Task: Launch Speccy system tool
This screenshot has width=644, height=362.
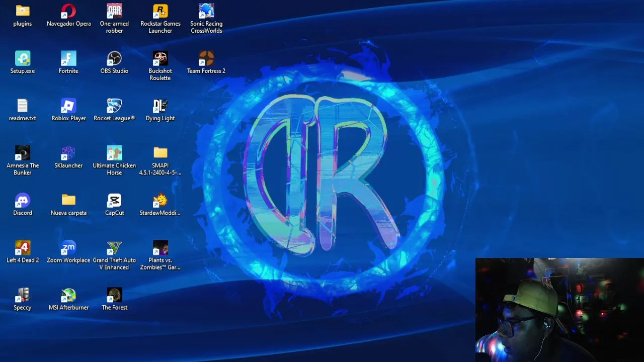Action: pos(23,295)
